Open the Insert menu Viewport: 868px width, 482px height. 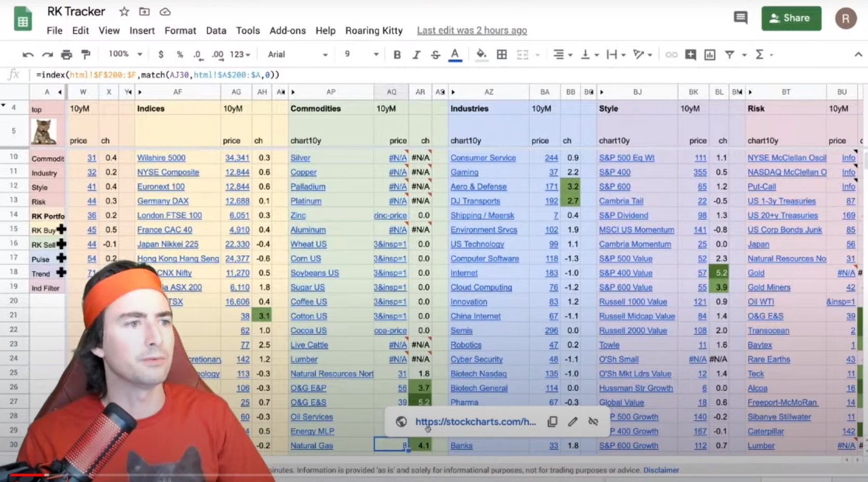142,31
